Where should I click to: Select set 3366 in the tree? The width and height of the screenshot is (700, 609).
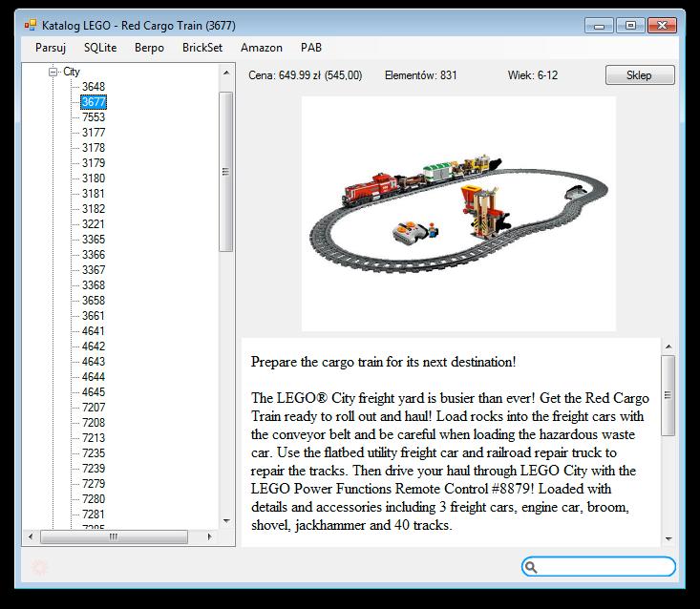pyautogui.click(x=94, y=255)
